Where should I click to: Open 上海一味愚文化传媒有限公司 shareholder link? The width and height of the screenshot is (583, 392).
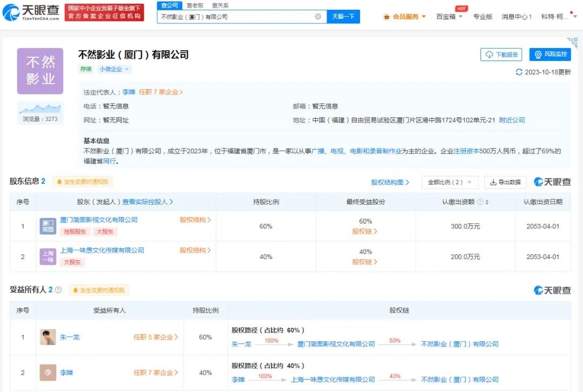click(x=102, y=251)
